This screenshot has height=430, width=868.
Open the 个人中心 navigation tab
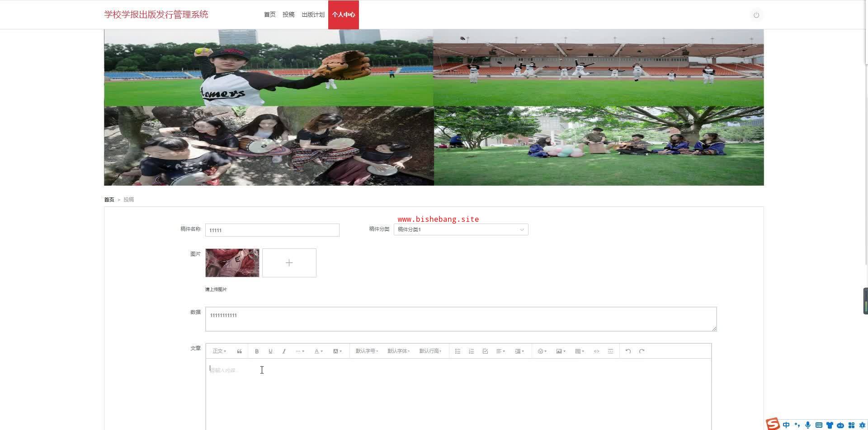coord(344,15)
